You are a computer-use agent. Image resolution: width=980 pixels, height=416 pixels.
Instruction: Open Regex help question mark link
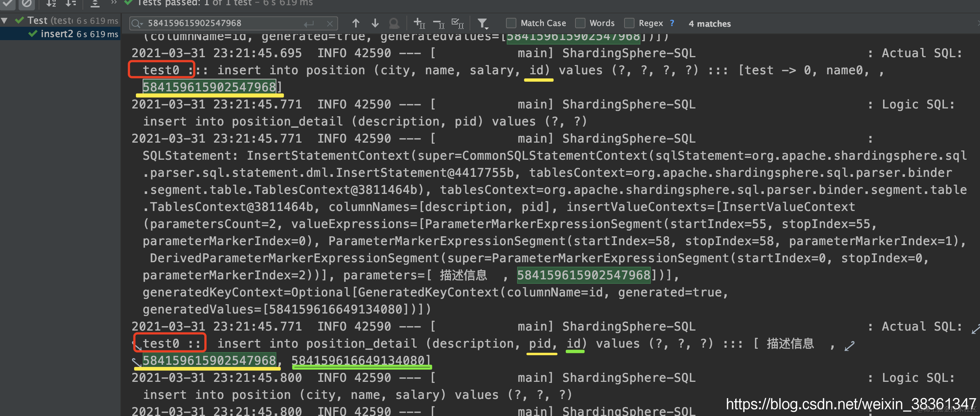[x=672, y=23]
